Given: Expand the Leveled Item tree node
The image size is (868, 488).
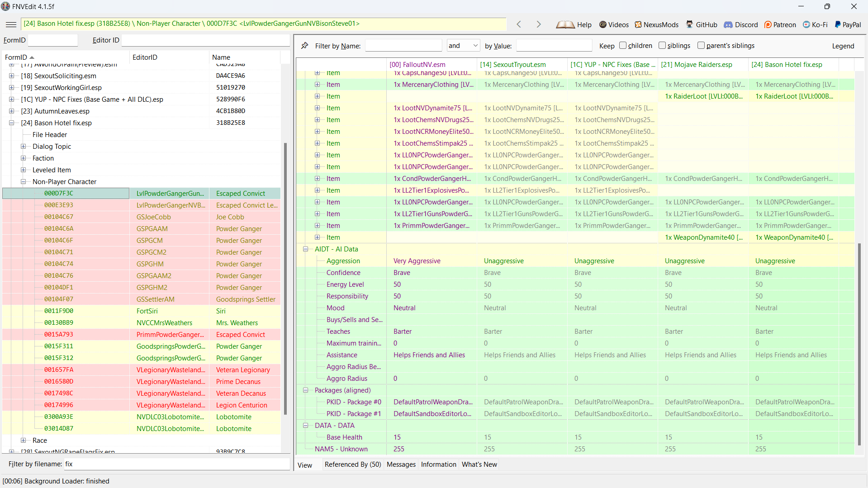Looking at the screenshot, I should point(23,170).
